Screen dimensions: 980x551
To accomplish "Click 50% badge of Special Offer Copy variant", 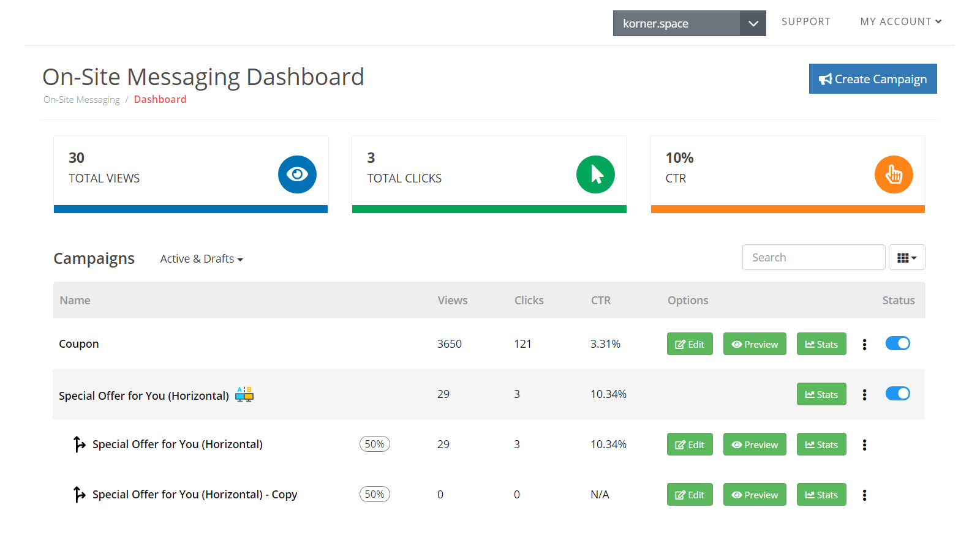I will [x=375, y=494].
